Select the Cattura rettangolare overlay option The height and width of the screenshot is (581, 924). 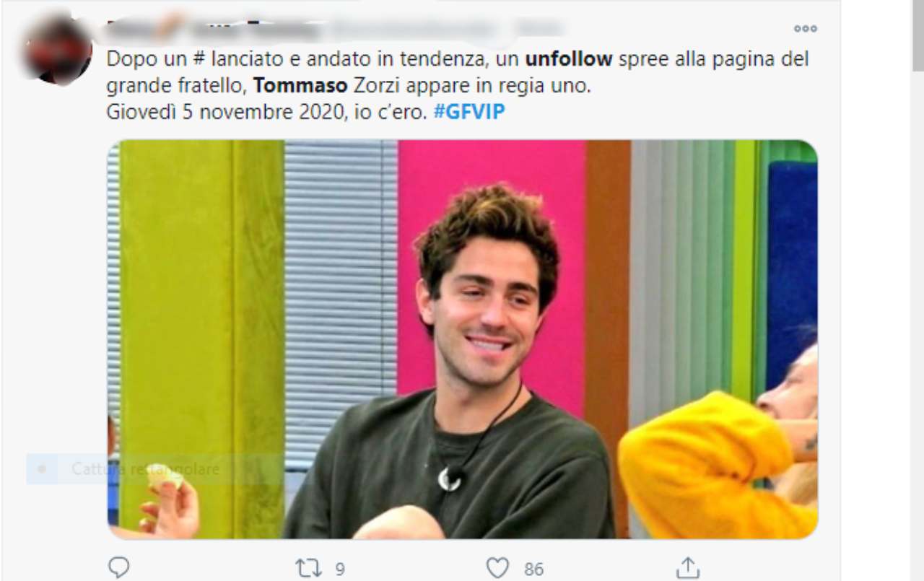144,469
